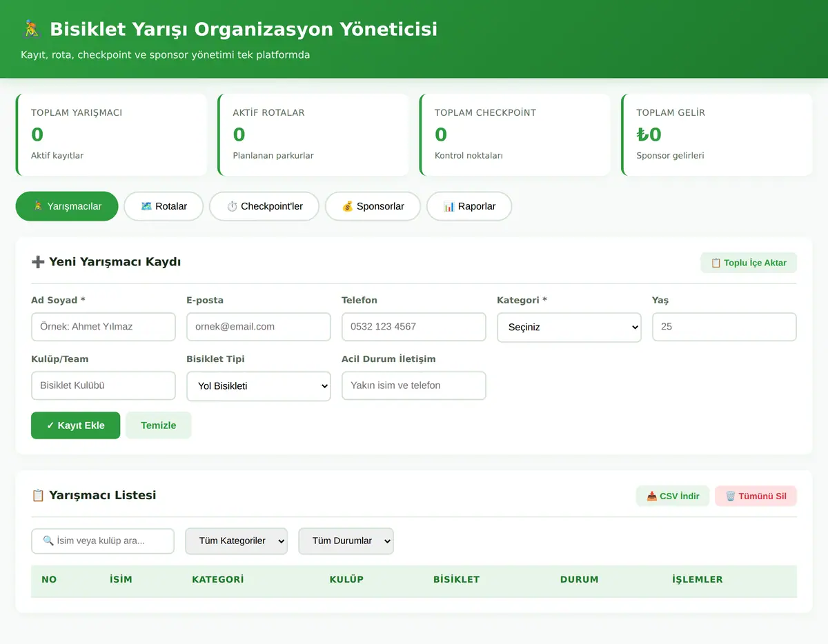Image resolution: width=828 pixels, height=644 pixels.
Task: Switch to the Rotalar tab
Action: [x=164, y=206]
